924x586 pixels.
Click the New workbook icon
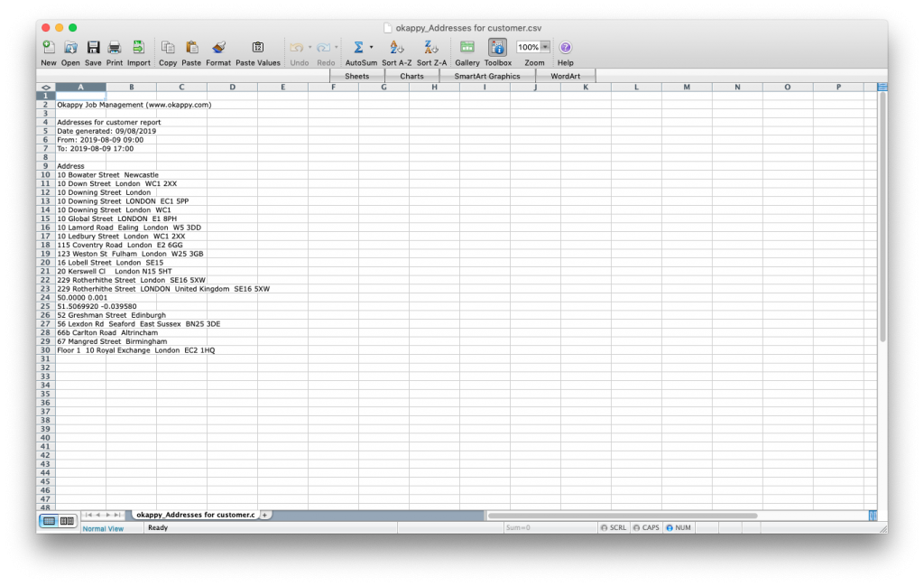pyautogui.click(x=49, y=48)
